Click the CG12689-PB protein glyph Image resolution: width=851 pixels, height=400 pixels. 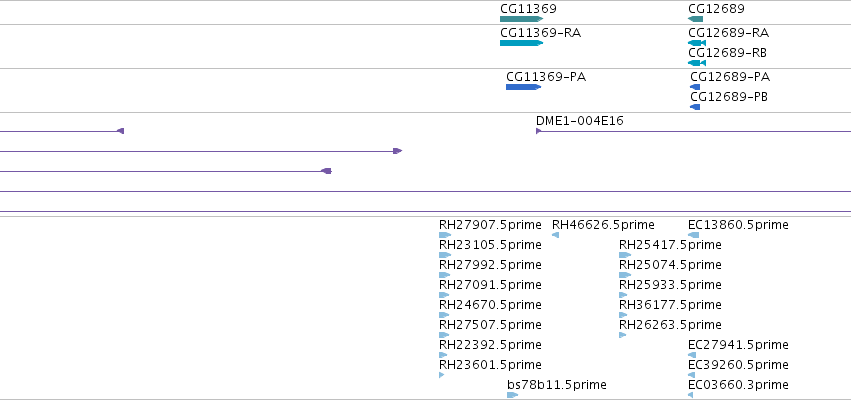(x=695, y=107)
